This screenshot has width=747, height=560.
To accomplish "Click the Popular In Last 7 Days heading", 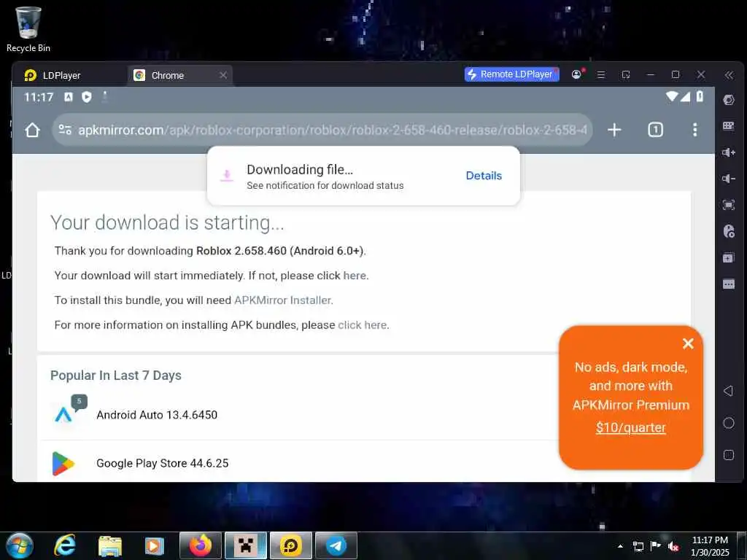I will coord(116,376).
